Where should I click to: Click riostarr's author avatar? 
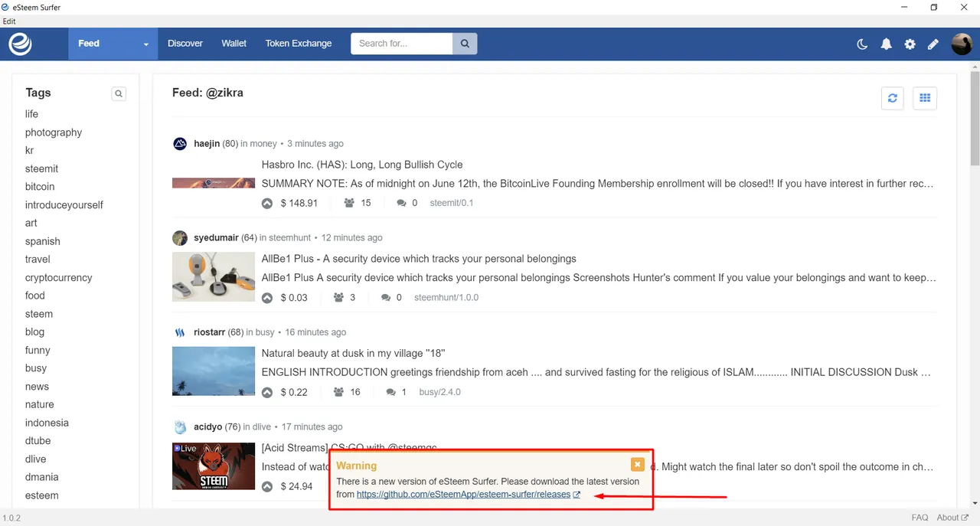180,332
